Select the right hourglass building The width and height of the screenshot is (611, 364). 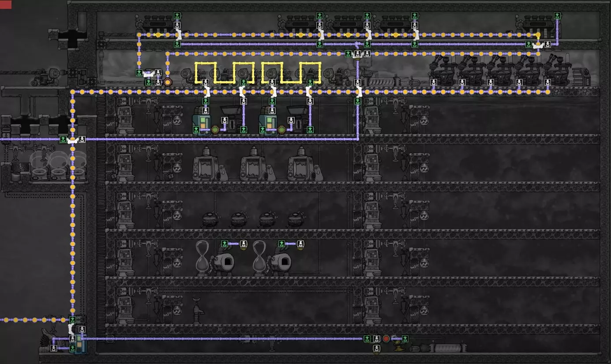[260, 259]
